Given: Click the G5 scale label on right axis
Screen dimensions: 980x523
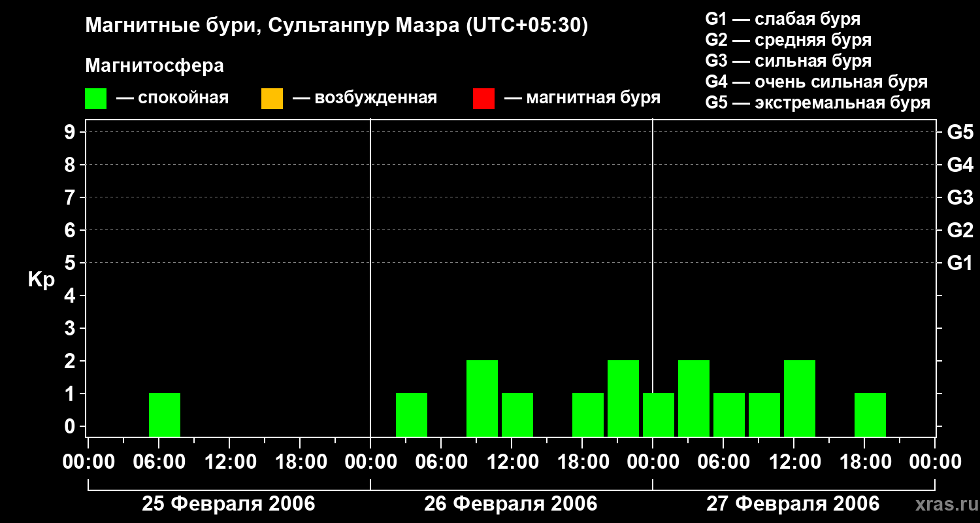Looking at the screenshot, I should [x=960, y=132].
